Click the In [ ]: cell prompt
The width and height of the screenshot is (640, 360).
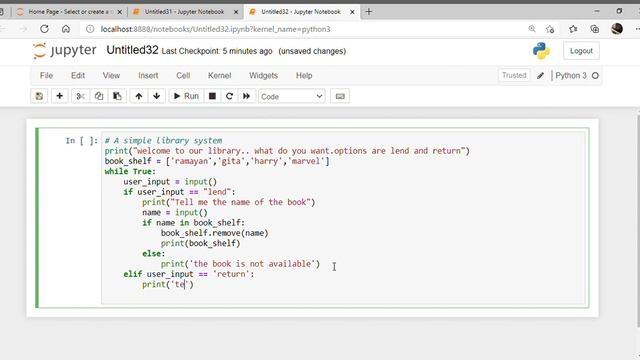click(82, 141)
